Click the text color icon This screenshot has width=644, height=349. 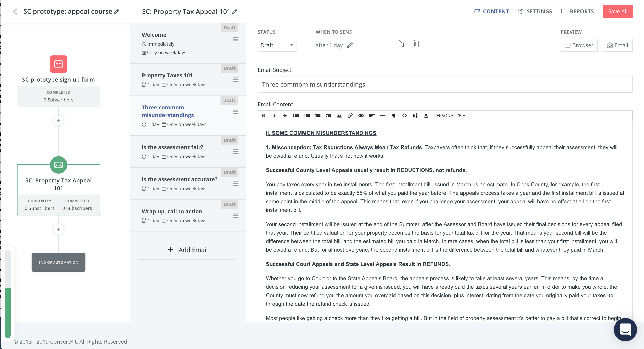426,115
